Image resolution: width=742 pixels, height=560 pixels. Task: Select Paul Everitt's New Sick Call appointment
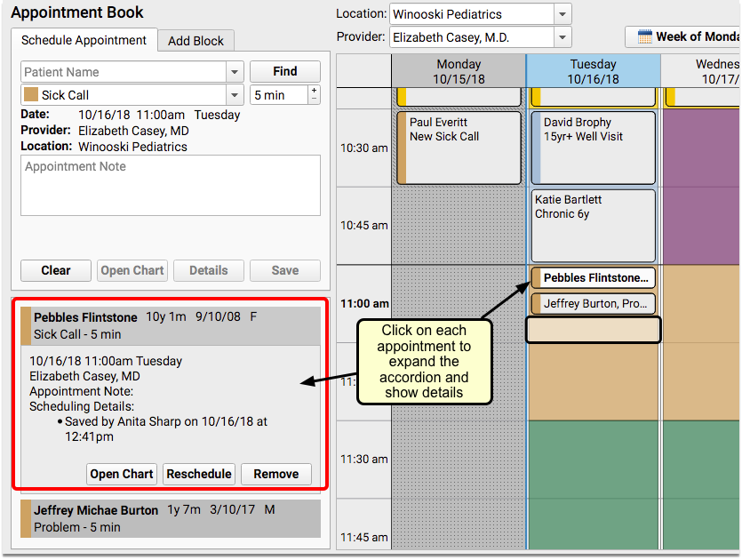point(459,148)
